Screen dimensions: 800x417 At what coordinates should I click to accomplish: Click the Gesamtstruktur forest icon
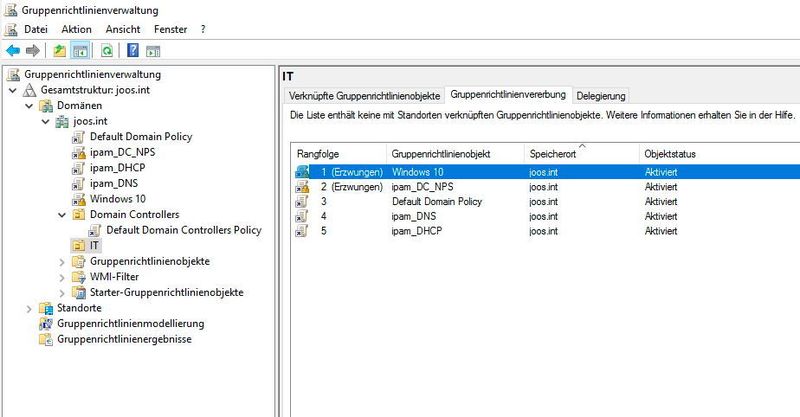coord(30,90)
